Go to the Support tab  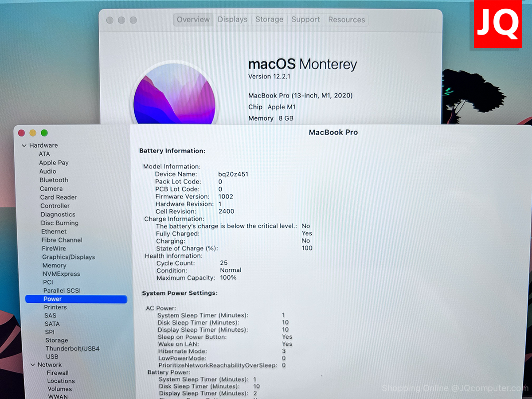[x=305, y=20]
